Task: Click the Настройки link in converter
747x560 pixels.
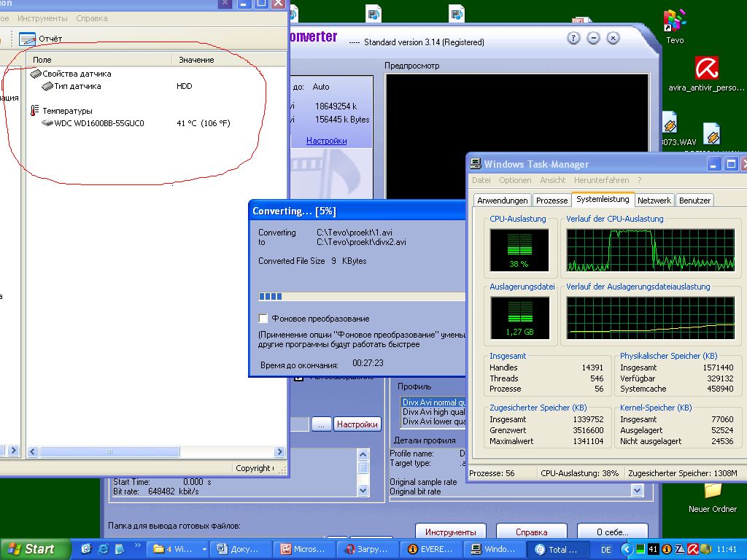Action: [x=326, y=141]
